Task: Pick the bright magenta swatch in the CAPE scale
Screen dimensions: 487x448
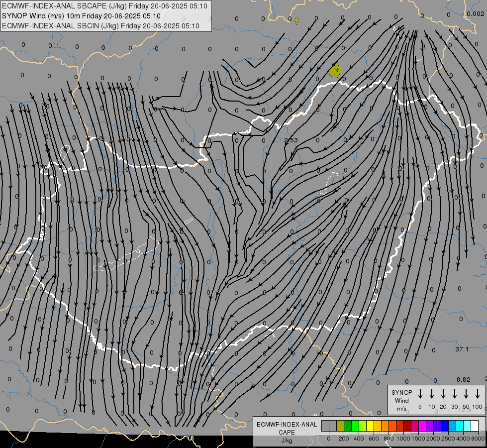Action: coord(422,426)
